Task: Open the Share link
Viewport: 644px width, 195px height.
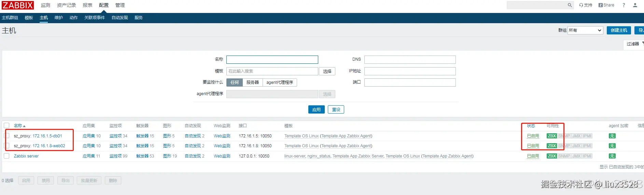Action: (606, 5)
